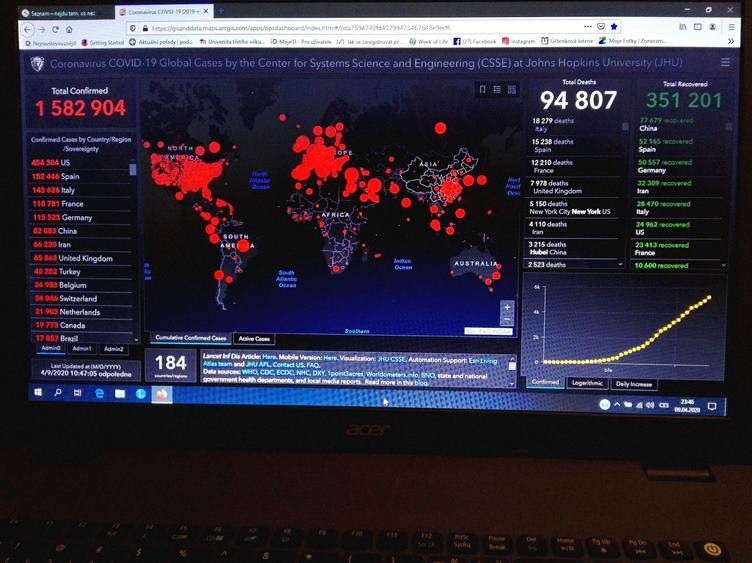Screen dimensions: 752x563
Task: Open page actions three-dot menu in address bar
Action: [x=588, y=26]
